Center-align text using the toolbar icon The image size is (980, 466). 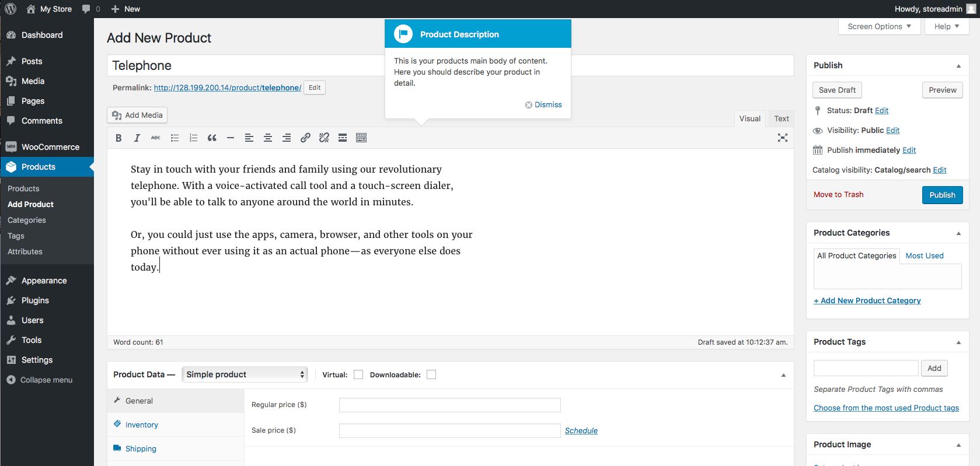(x=268, y=138)
